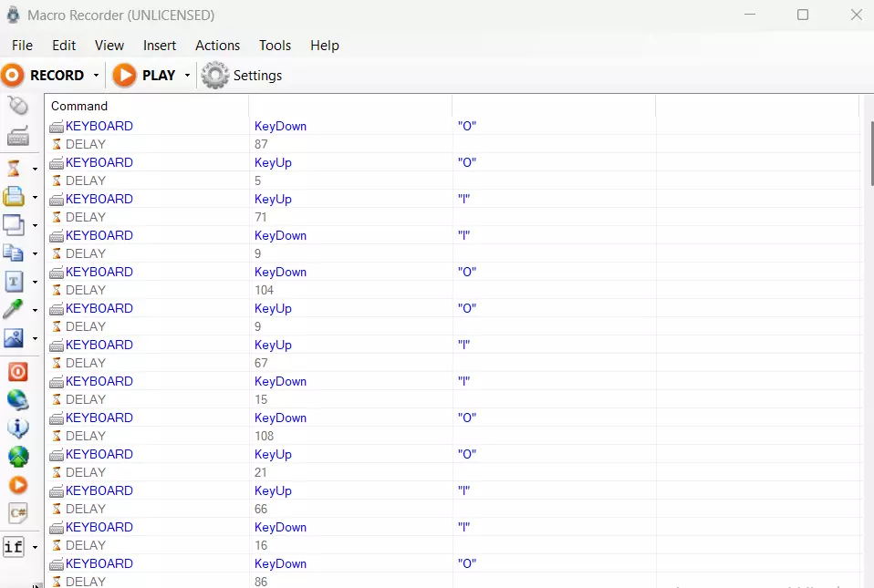
Task: Click the C# script icon in sidebar
Action: click(17, 513)
